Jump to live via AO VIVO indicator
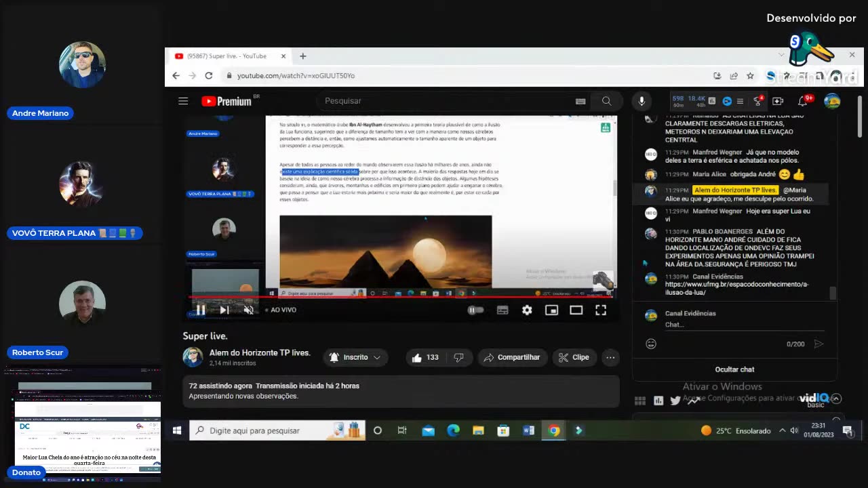This screenshot has width=868, height=488. coord(281,310)
